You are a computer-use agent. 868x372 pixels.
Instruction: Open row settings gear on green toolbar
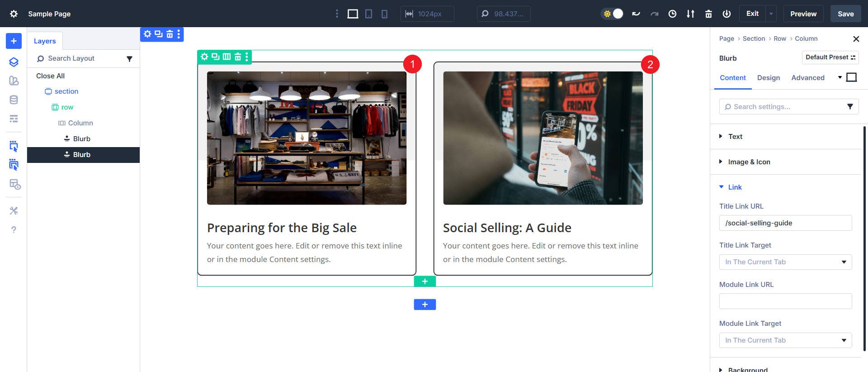click(x=204, y=57)
